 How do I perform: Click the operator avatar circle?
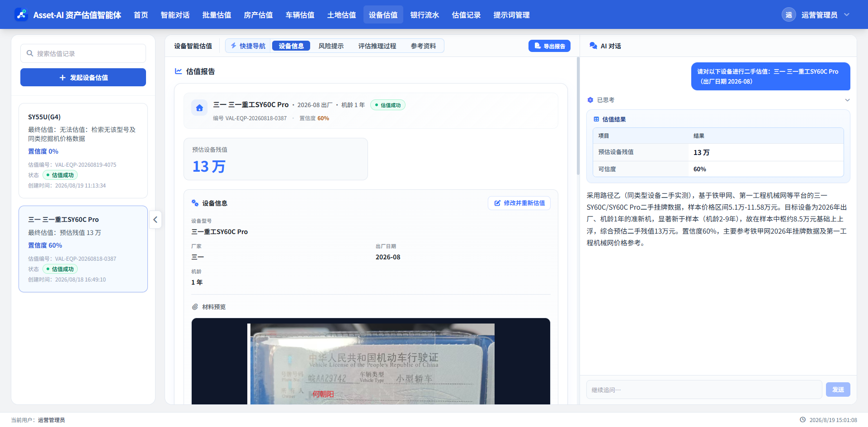point(789,14)
